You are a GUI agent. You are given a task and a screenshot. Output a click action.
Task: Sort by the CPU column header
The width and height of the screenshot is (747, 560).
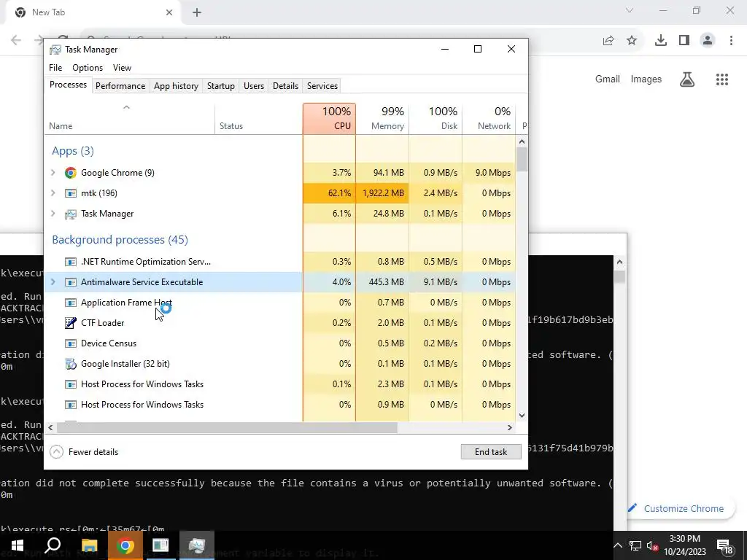tap(329, 119)
